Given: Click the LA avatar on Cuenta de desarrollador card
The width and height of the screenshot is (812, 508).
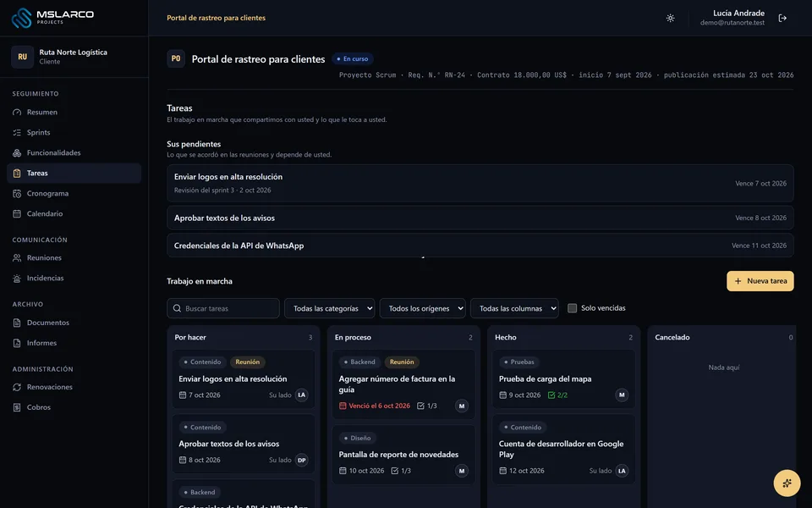Looking at the screenshot, I should tap(622, 471).
